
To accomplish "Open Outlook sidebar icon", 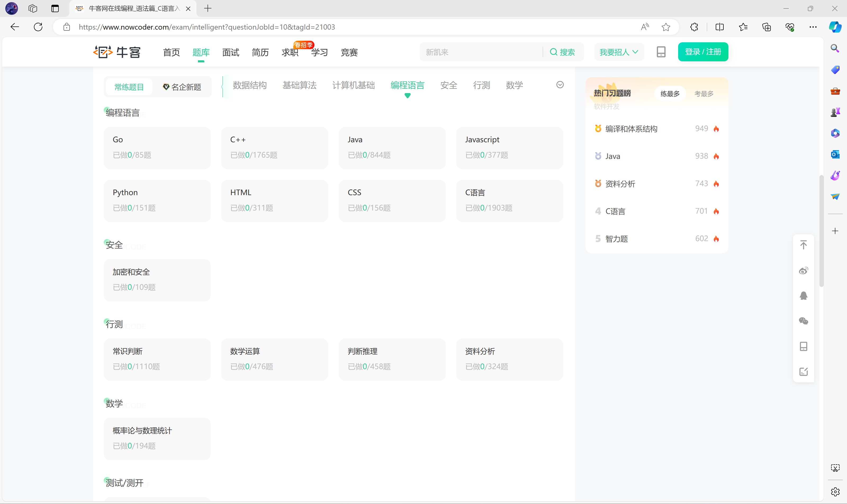I will 835,154.
